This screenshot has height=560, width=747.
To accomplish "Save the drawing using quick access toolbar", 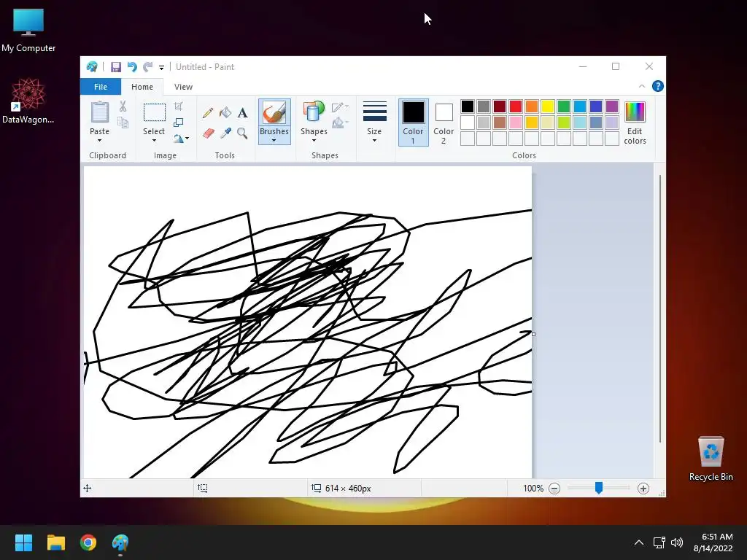I will click(116, 67).
